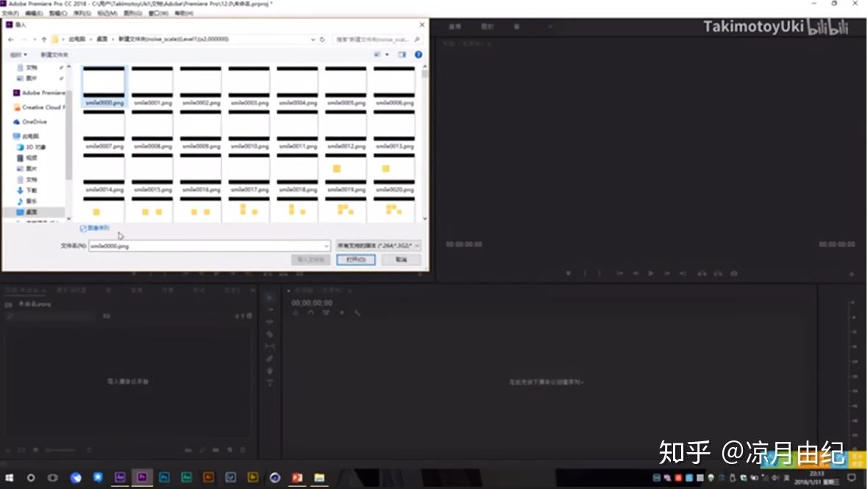Select the smile0000.png thumbnail
Viewport: 868px width, 489px height.
click(x=104, y=86)
